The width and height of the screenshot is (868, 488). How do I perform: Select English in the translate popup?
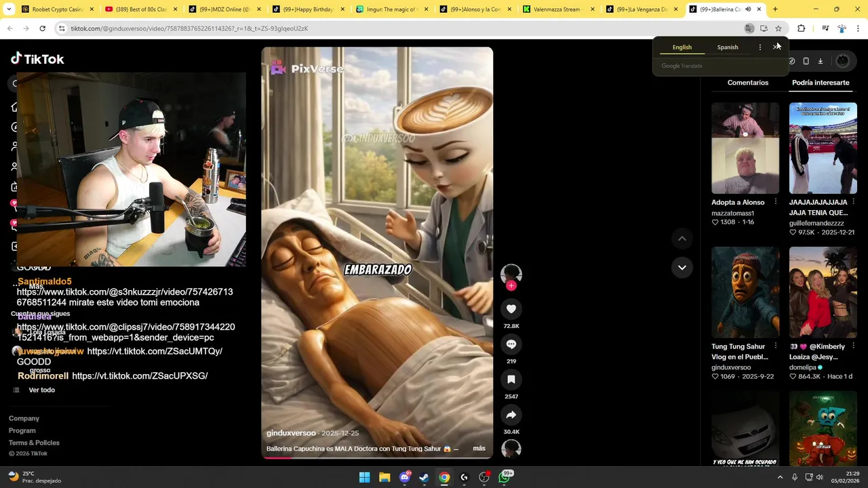click(x=682, y=47)
